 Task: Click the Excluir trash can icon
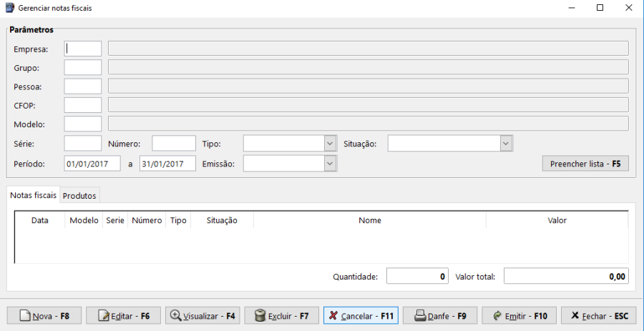pyautogui.click(x=260, y=316)
